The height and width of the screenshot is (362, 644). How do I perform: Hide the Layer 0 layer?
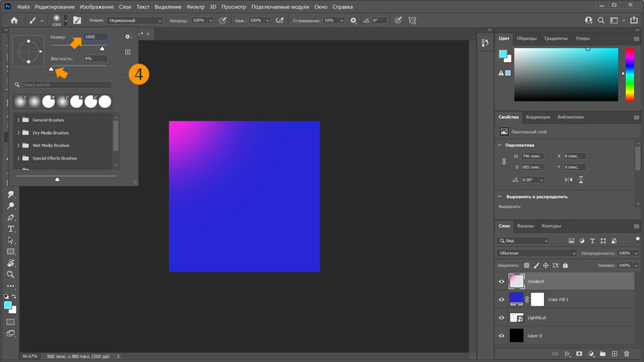pyautogui.click(x=501, y=336)
